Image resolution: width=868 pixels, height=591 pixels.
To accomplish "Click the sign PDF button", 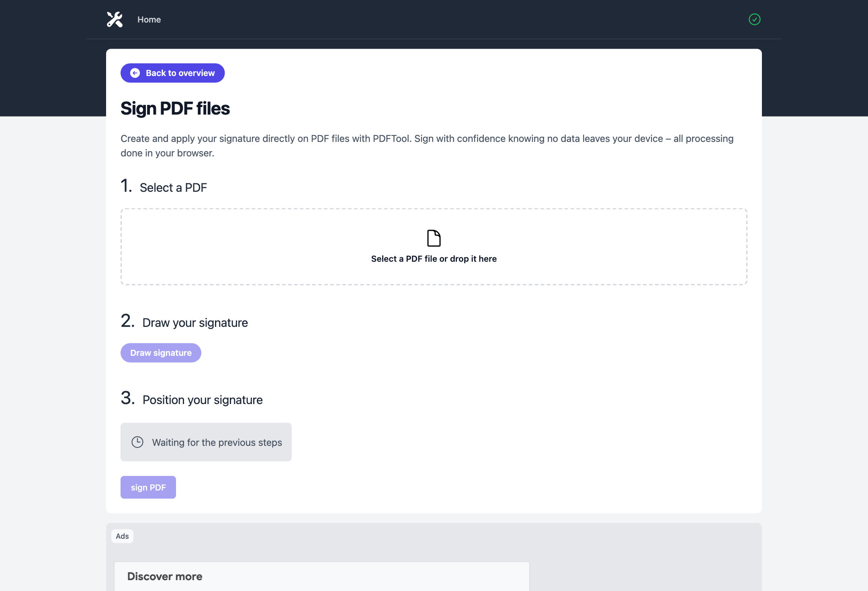I will click(x=148, y=487).
